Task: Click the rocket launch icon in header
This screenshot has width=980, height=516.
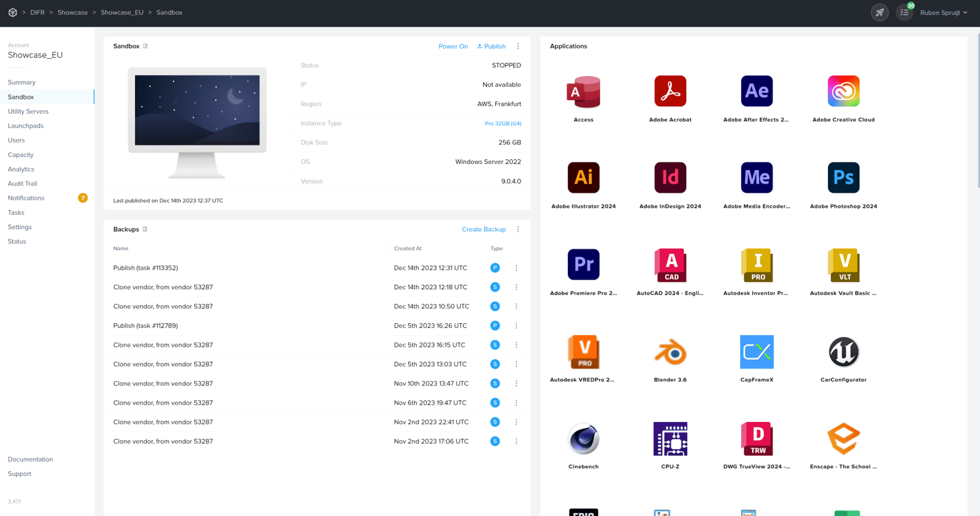Action: point(879,13)
